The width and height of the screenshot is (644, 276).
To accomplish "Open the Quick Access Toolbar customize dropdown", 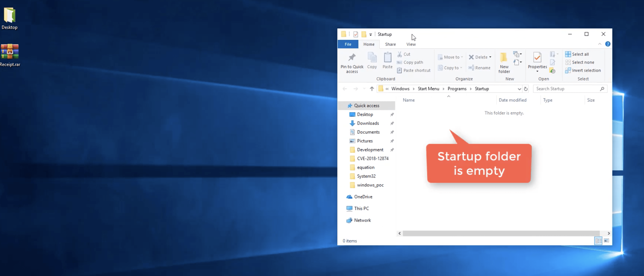I will click(x=371, y=34).
